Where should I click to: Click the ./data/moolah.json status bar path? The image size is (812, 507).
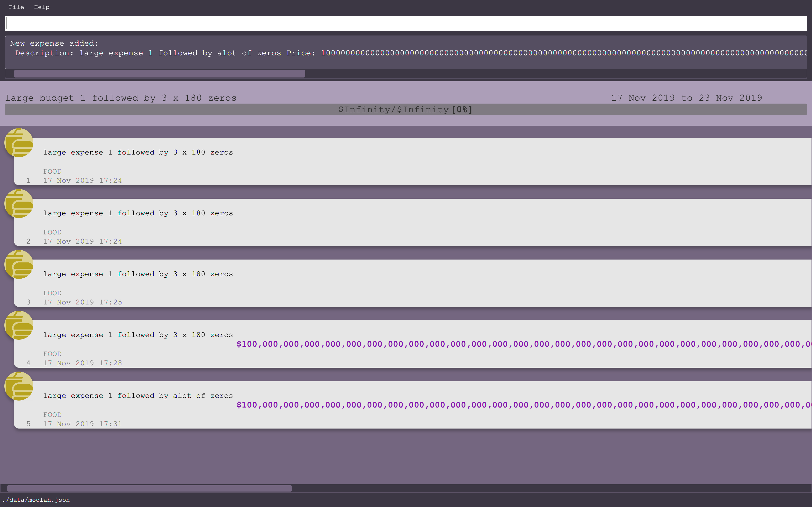pos(36,500)
